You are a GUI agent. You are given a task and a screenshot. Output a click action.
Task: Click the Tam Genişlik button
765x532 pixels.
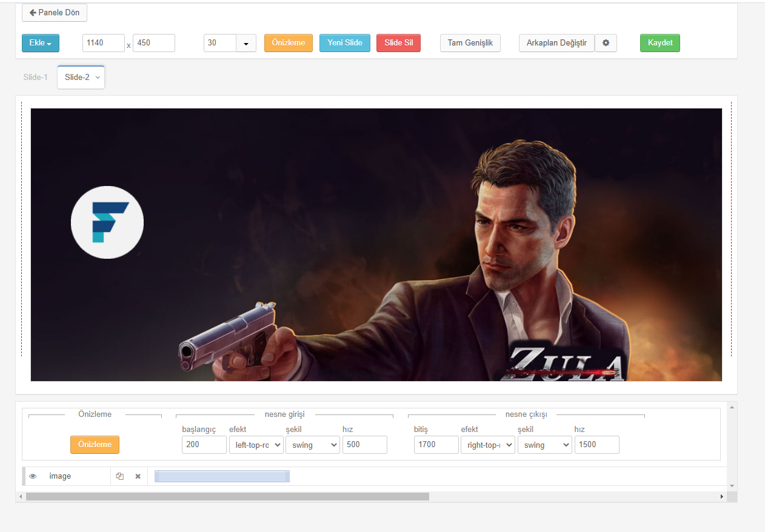coord(470,43)
